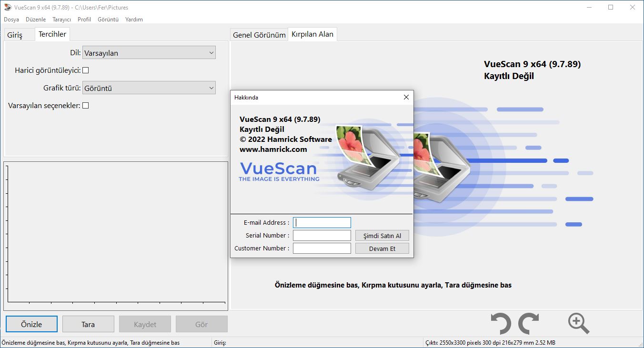Enable the Varsayılan seçenekler checkbox
644x348 pixels.
click(x=86, y=106)
